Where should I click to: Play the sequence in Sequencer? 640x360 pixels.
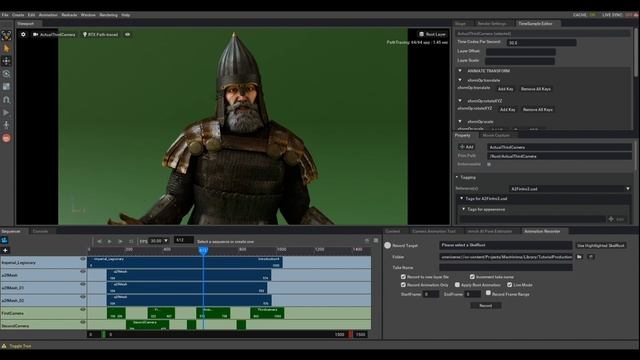coord(110,241)
